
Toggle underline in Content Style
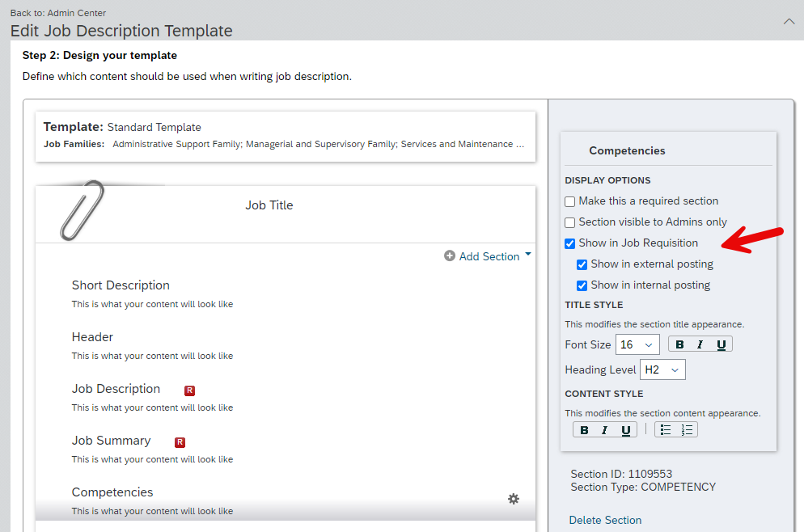(x=625, y=430)
